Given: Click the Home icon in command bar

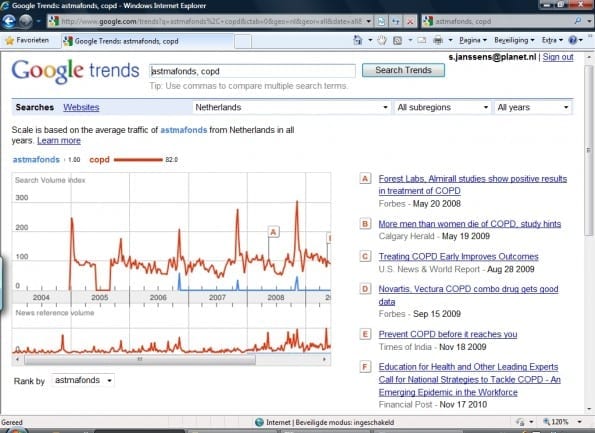Looking at the screenshot, I should pos(357,40).
